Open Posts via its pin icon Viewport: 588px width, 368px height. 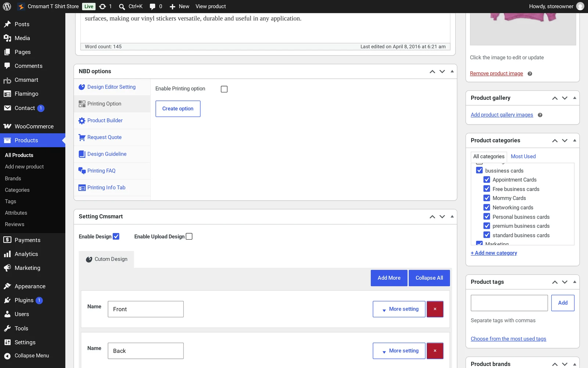tap(7, 24)
